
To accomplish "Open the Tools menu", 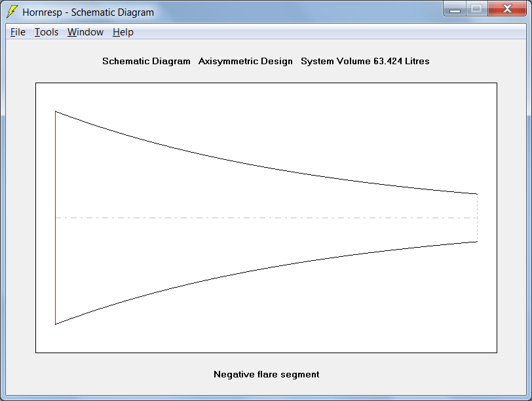I will pos(47,32).
